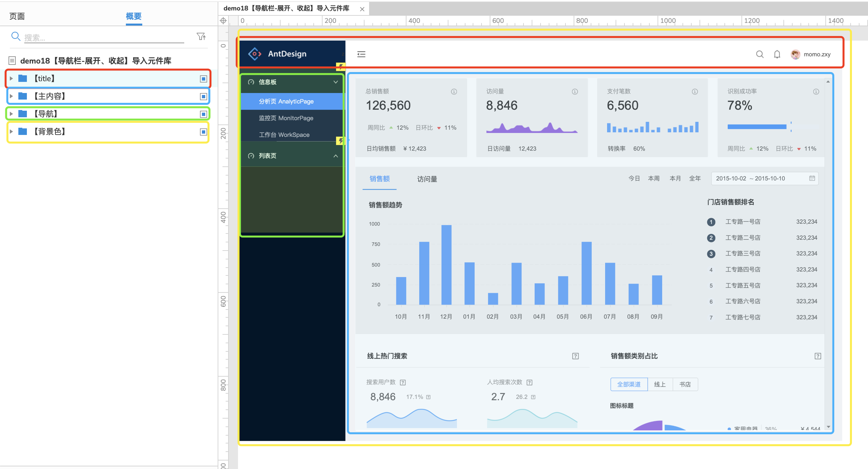868x469 pixels.
Task: Click the header search icon
Action: [x=759, y=54]
